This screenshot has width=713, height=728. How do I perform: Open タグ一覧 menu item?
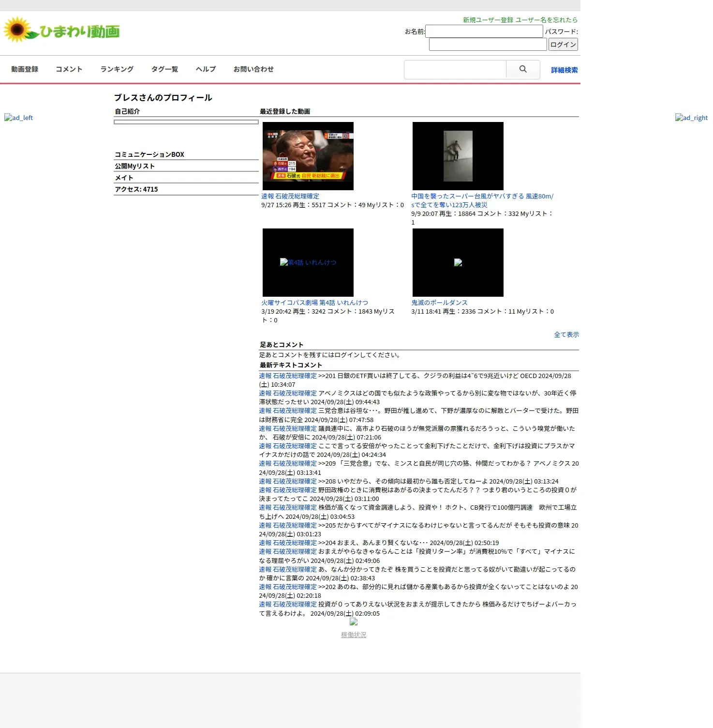tap(165, 69)
